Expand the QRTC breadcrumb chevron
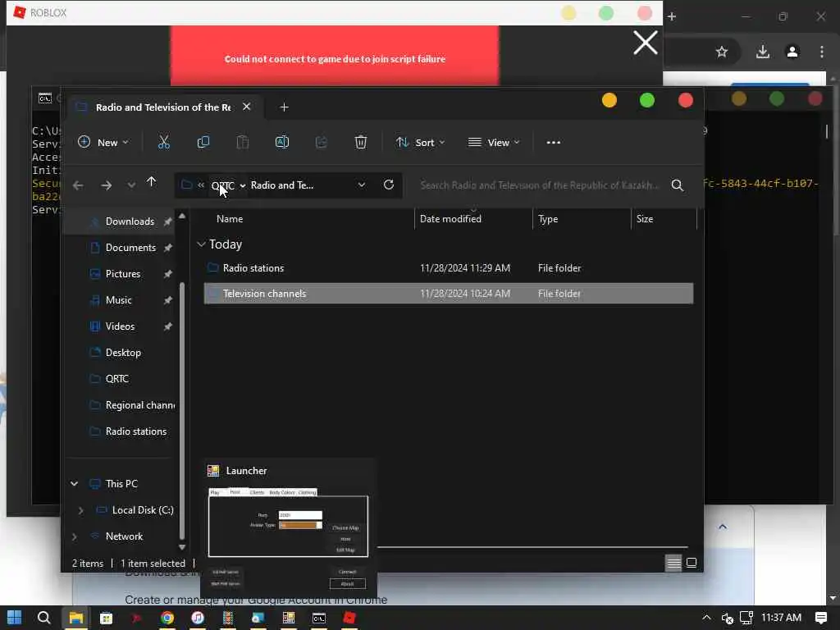Viewport: 840px width, 630px height. 243,185
